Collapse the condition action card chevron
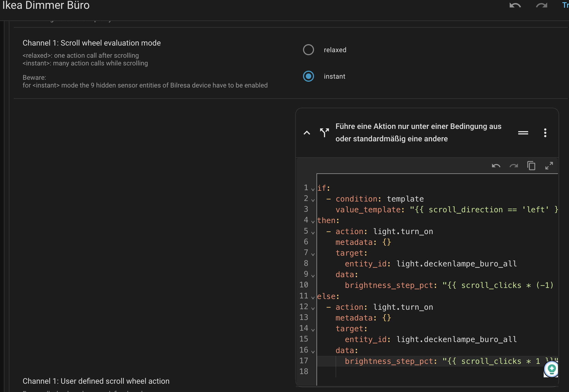The height and width of the screenshot is (392, 569). (307, 133)
